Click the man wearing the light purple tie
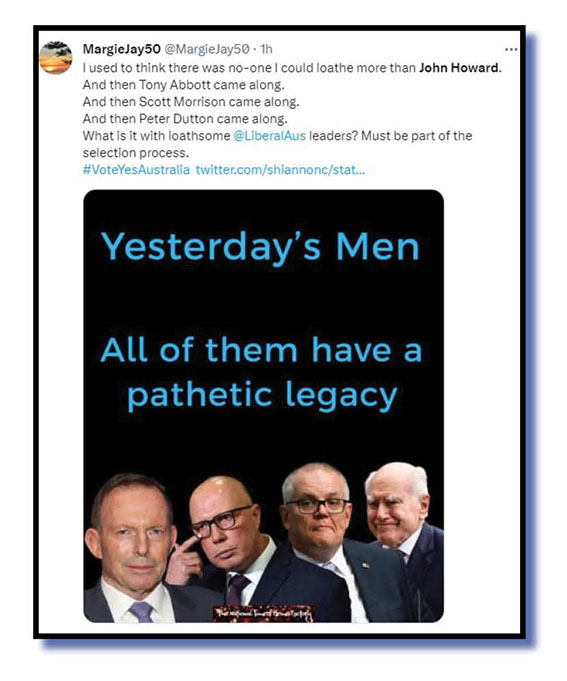The image size is (567, 681). [x=132, y=547]
